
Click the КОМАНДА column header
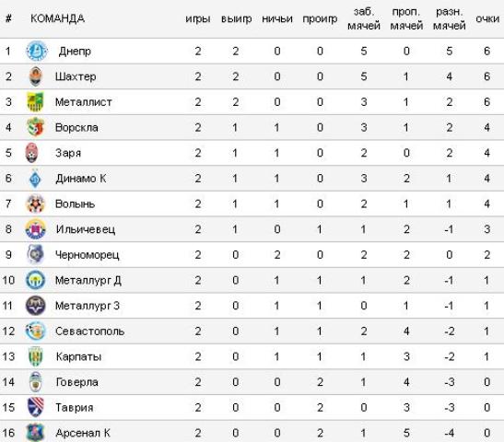click(57, 18)
